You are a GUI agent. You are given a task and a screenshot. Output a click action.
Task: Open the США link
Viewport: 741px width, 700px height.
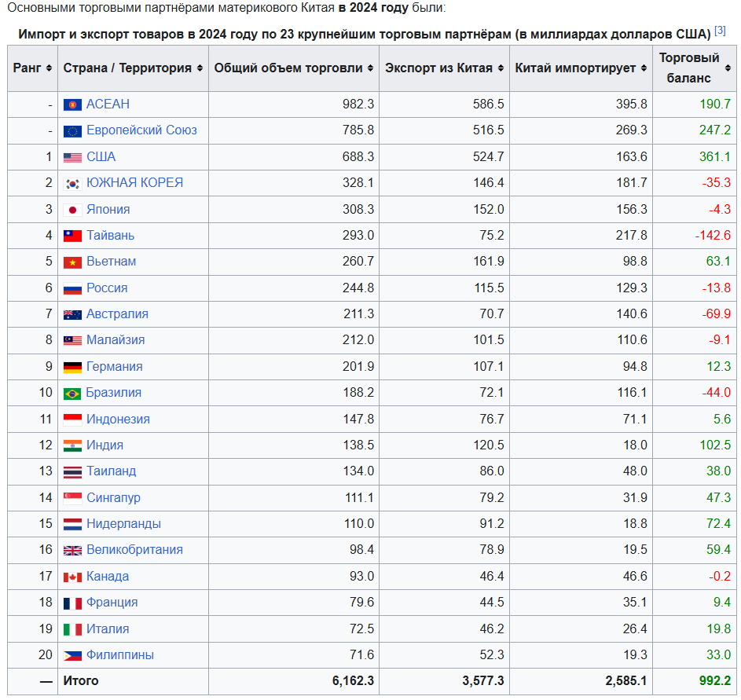(101, 157)
